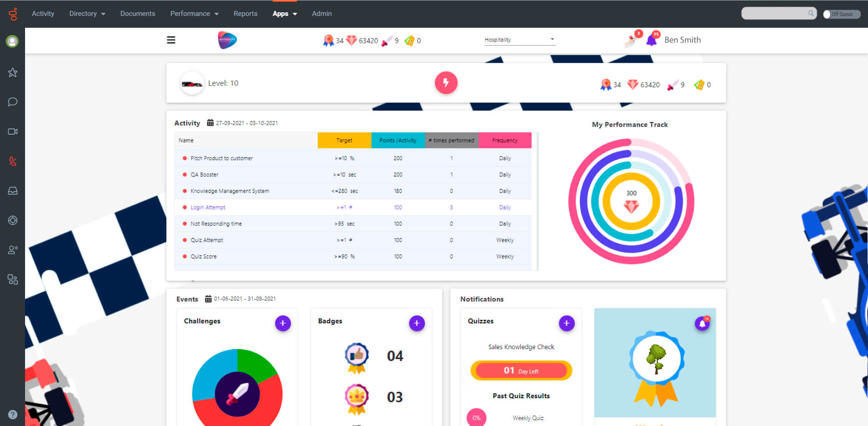Viewport: 868px width, 426px height.
Task: Open the Activity date range calendar icon
Action: 210,123
